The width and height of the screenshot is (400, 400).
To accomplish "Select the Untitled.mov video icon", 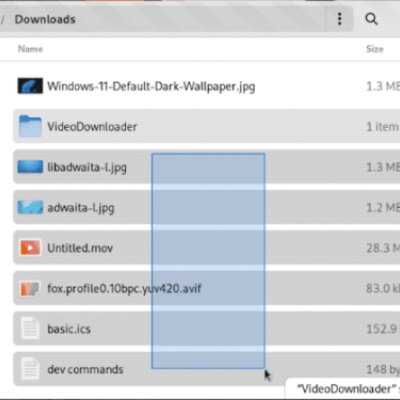I will click(x=30, y=248).
